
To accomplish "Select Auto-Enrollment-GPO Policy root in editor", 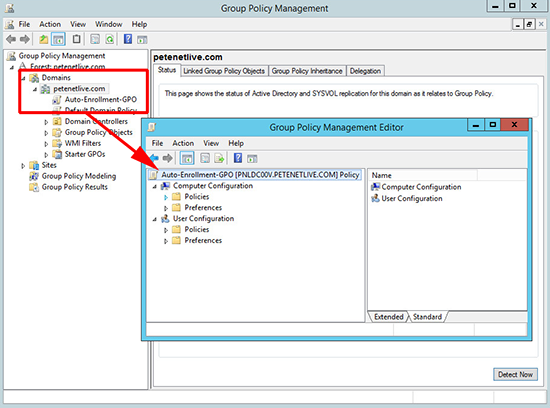I will tap(255, 175).
